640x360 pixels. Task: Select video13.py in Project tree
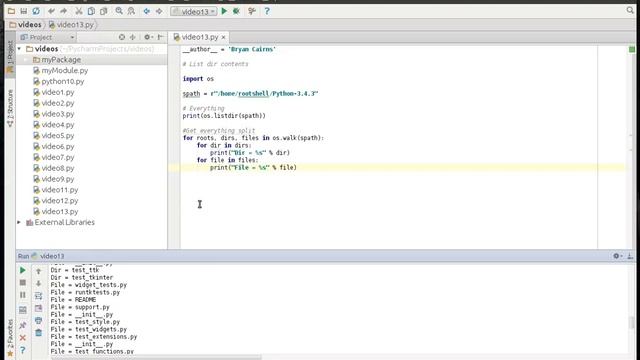click(56, 211)
